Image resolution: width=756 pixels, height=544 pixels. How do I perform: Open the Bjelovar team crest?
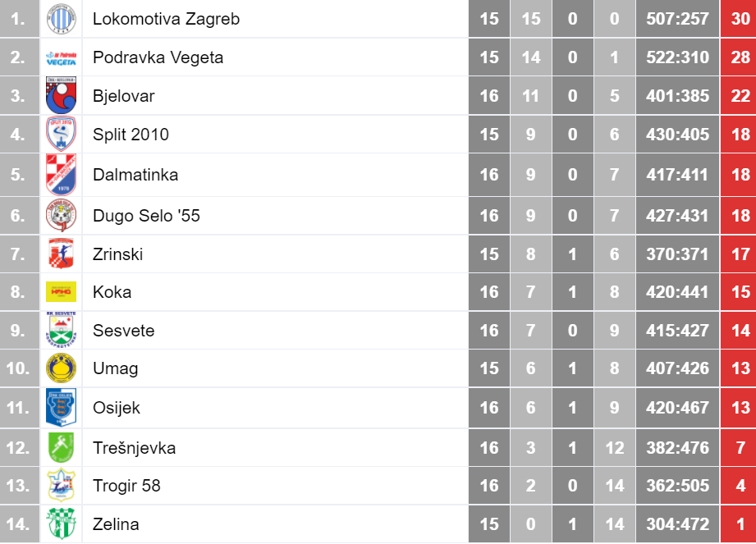point(62,95)
